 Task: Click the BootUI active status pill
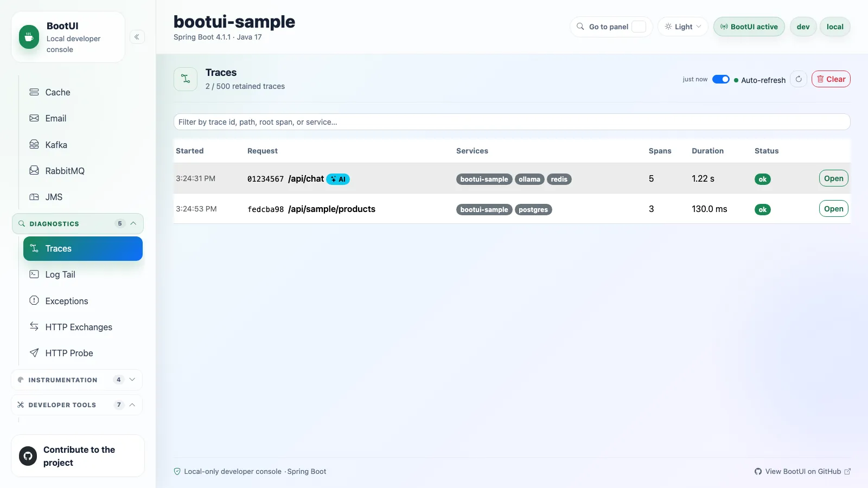pos(749,27)
